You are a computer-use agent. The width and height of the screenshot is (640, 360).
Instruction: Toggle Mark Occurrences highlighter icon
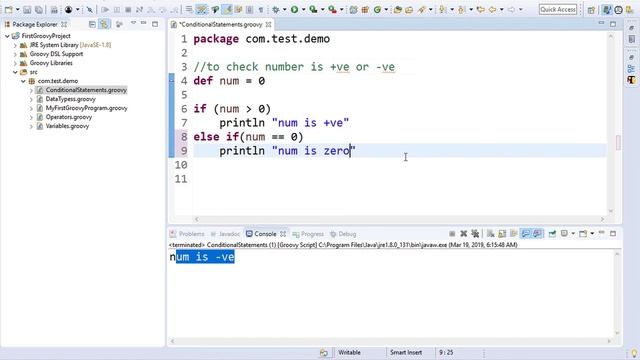(228, 9)
